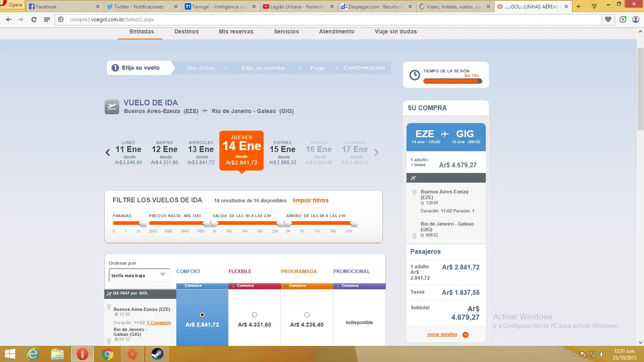Image resolution: width=644 pixels, height=362 pixels.
Task: Click the limpiar filtros link
Action: (x=310, y=200)
